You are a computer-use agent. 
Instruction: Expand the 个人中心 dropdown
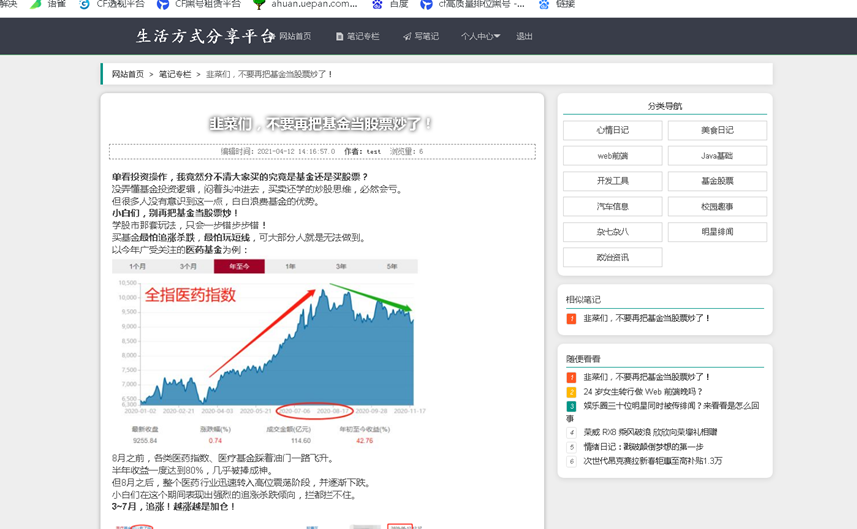(480, 36)
